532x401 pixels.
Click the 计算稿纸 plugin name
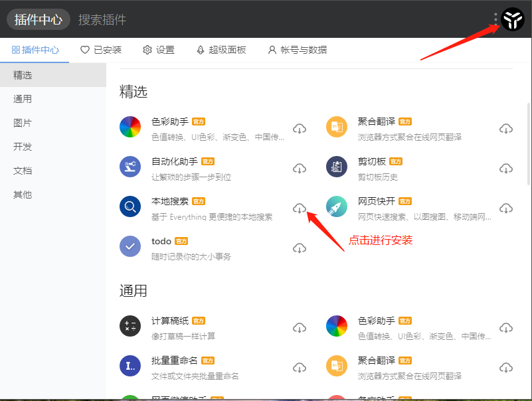(x=170, y=321)
